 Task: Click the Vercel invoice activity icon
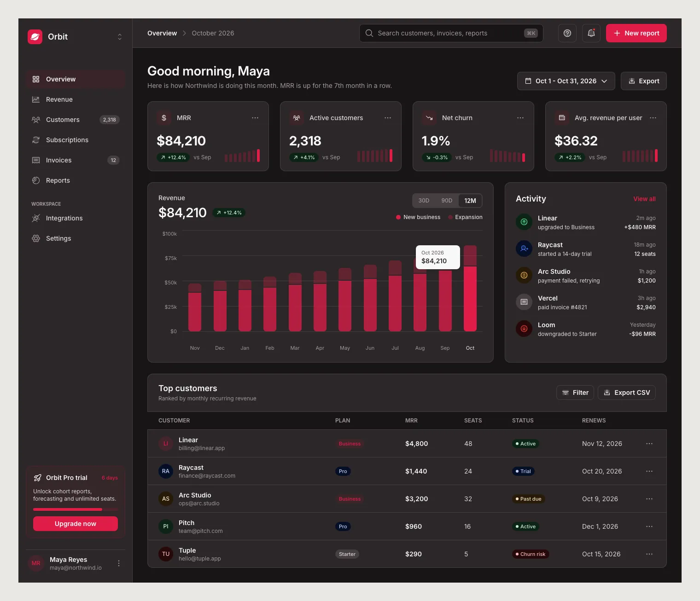(x=524, y=302)
